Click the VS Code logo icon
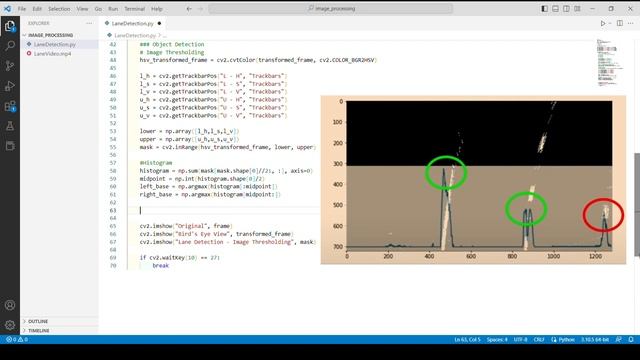 click(x=7, y=9)
